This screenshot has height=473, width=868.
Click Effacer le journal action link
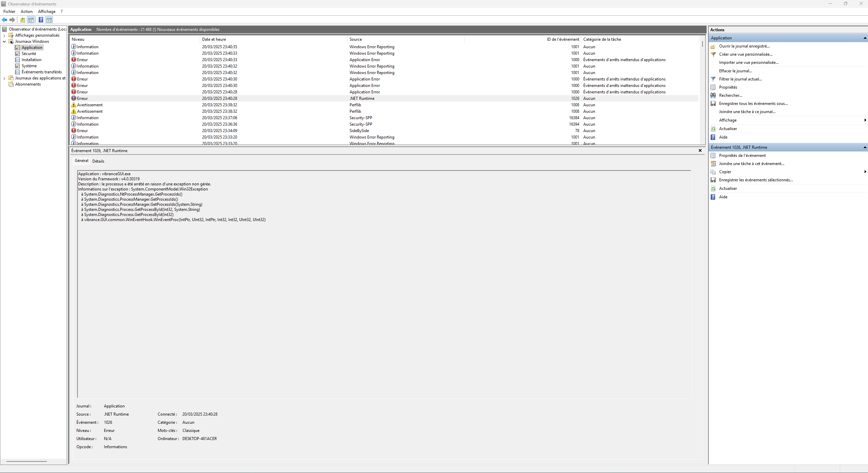coord(735,71)
